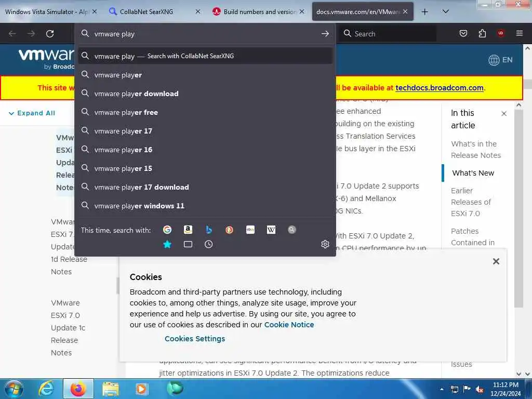Open ESXi 7.0 Update 1d Release Notes
Screen dimensions: 532x399
coord(69,247)
